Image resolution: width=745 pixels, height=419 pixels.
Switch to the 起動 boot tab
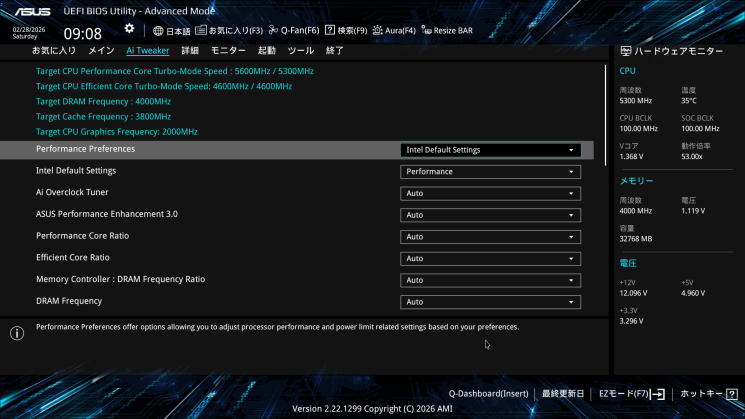coord(267,50)
